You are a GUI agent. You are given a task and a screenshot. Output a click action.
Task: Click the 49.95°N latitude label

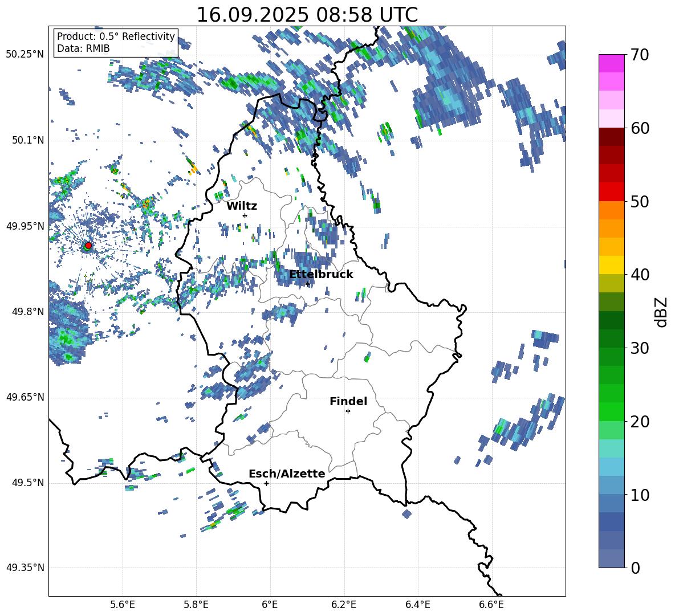pos(25,226)
